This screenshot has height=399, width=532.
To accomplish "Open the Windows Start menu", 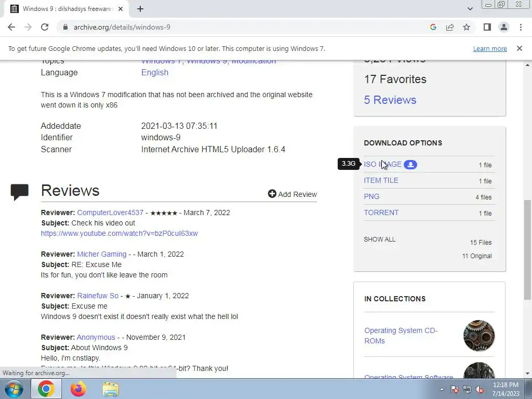I will pos(14,389).
